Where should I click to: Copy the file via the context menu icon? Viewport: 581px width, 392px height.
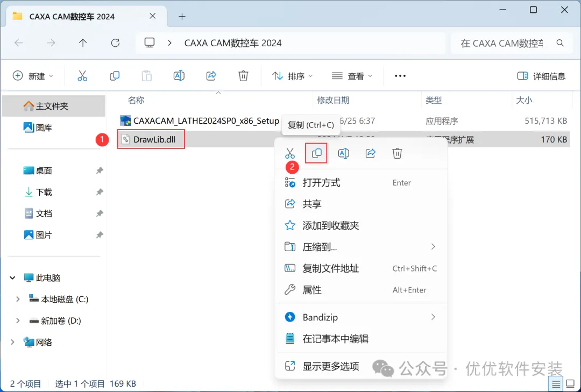point(316,153)
